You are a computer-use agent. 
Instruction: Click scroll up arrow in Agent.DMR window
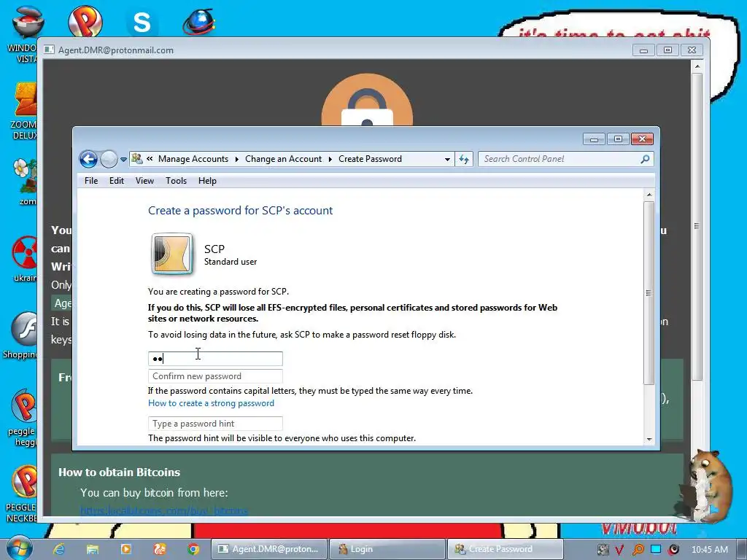pyautogui.click(x=697, y=66)
